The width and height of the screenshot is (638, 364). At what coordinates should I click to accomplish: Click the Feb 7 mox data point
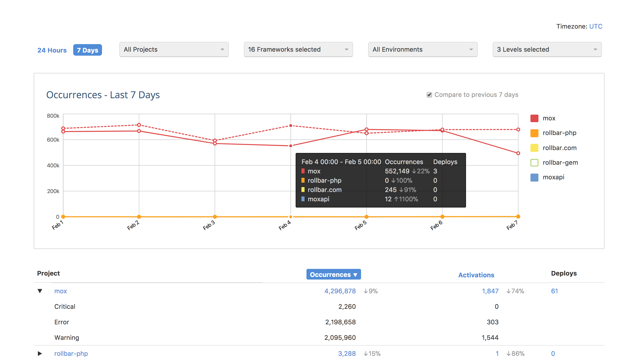click(x=518, y=153)
